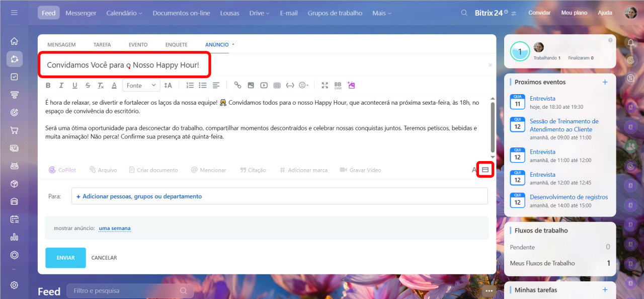Open the Ajuda help button
Viewport: 644px width, 299px height.
[x=605, y=13]
